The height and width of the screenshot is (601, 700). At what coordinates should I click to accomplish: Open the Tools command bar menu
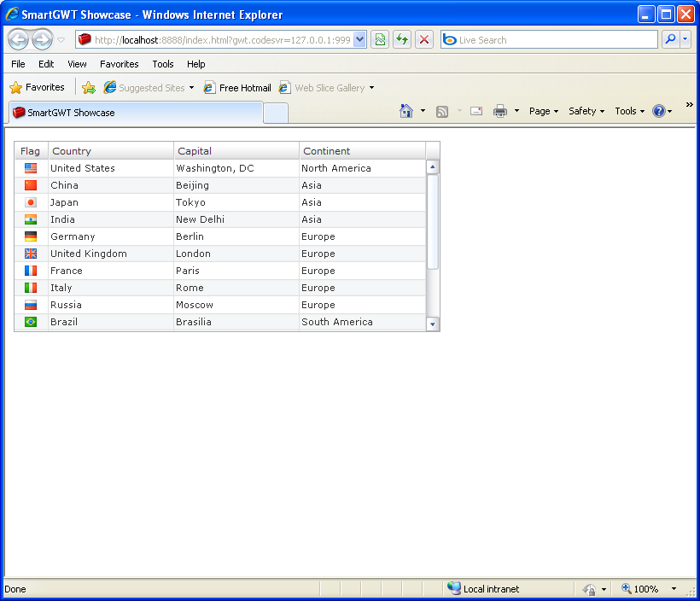[x=629, y=111]
